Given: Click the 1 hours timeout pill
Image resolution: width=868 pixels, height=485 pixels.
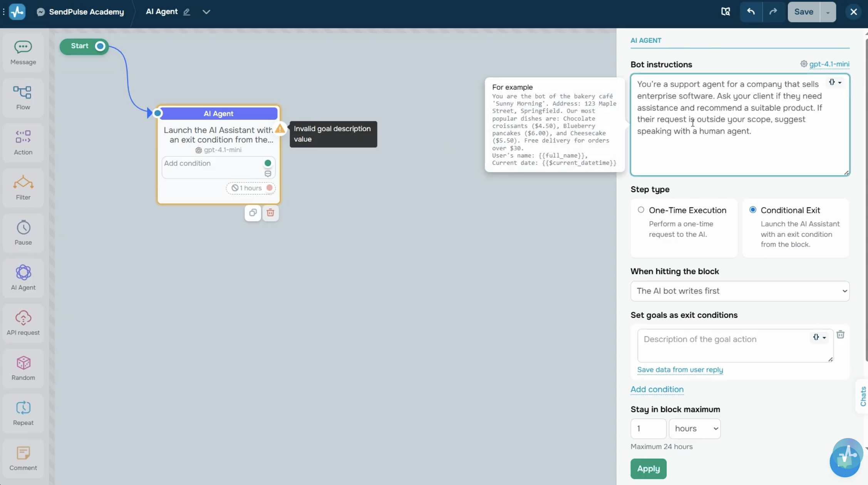Looking at the screenshot, I should click(250, 188).
